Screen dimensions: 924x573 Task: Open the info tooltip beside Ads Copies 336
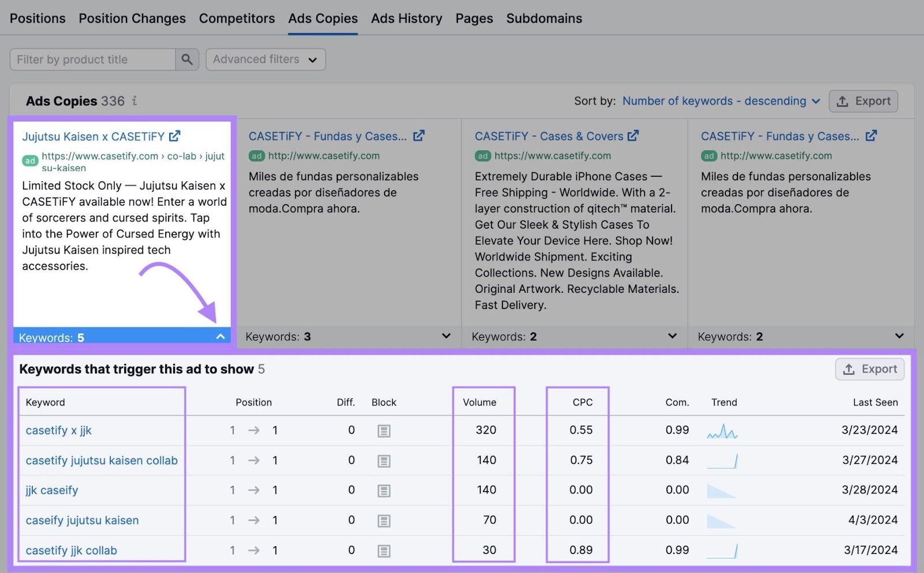click(x=134, y=101)
